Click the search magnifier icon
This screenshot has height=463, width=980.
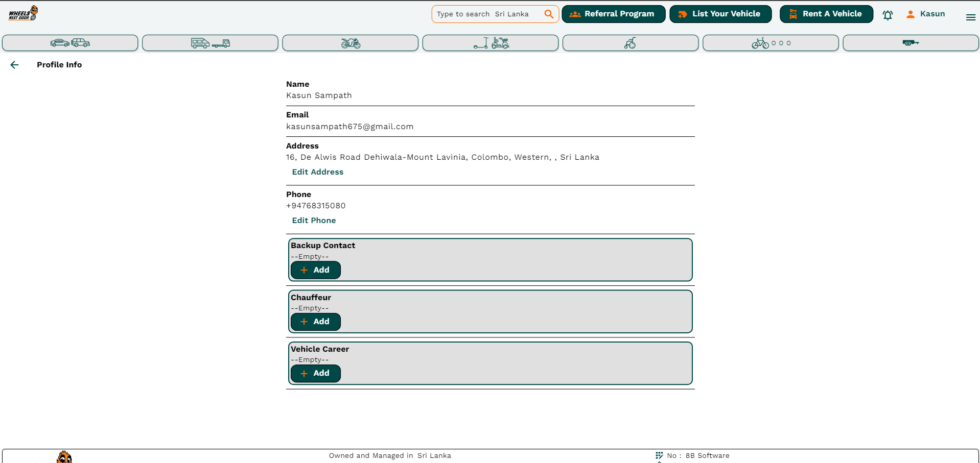(548, 14)
